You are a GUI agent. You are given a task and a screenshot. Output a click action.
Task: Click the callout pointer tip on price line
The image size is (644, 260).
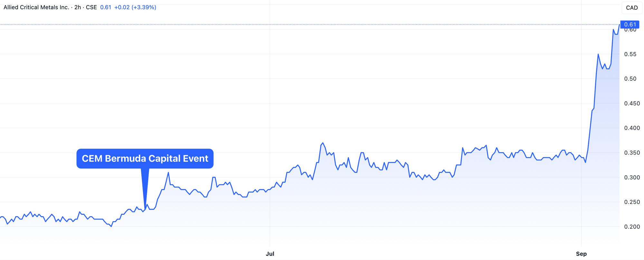pos(145,208)
